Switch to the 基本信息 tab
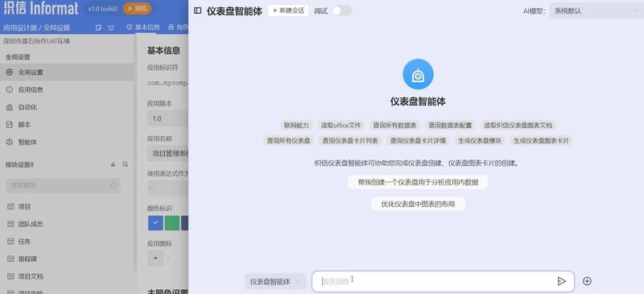 (143, 27)
